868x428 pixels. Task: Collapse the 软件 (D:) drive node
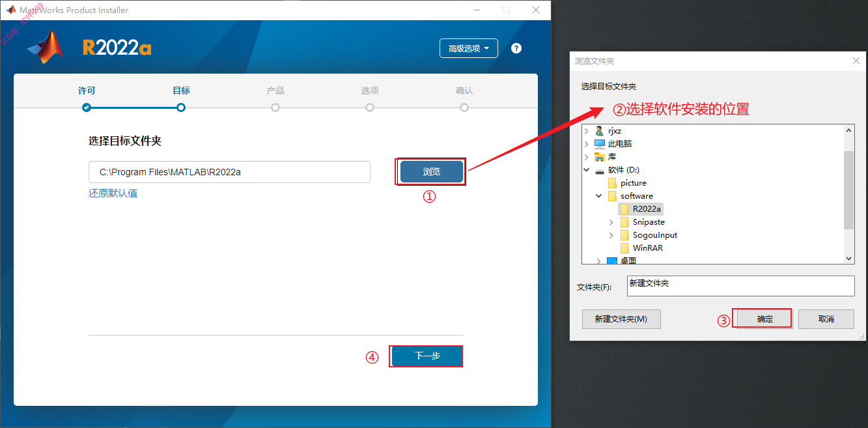(587, 170)
